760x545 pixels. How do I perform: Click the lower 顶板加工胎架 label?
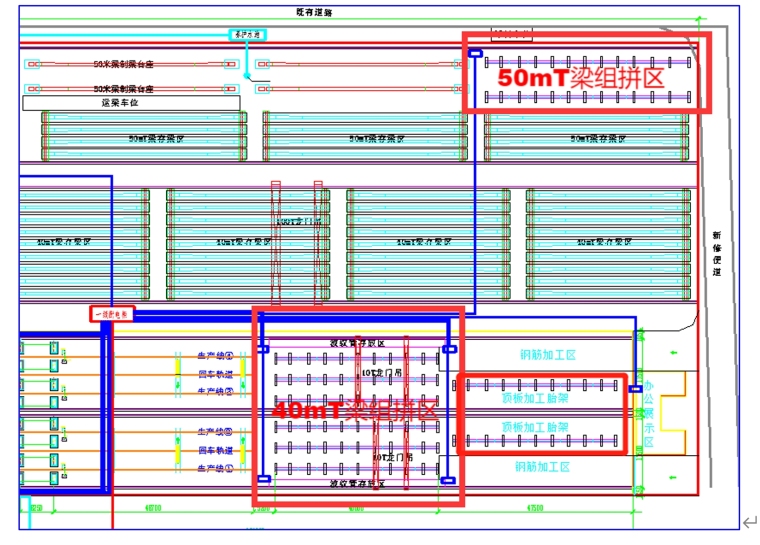point(535,427)
